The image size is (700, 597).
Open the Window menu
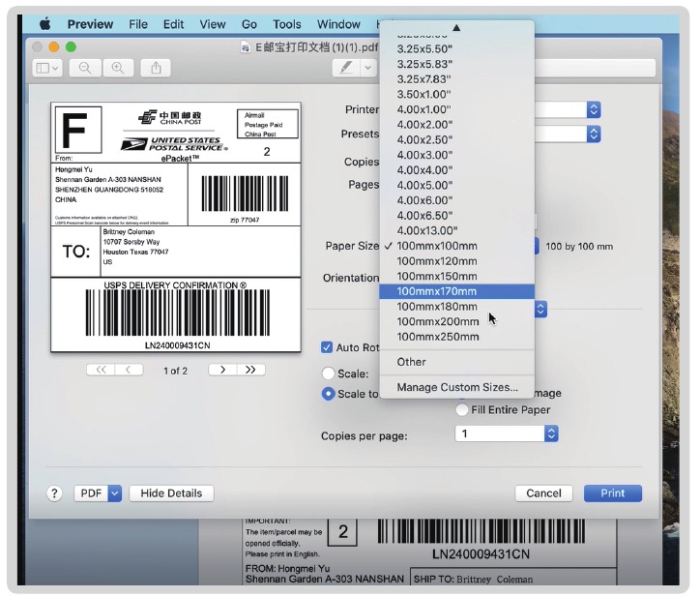(x=338, y=24)
